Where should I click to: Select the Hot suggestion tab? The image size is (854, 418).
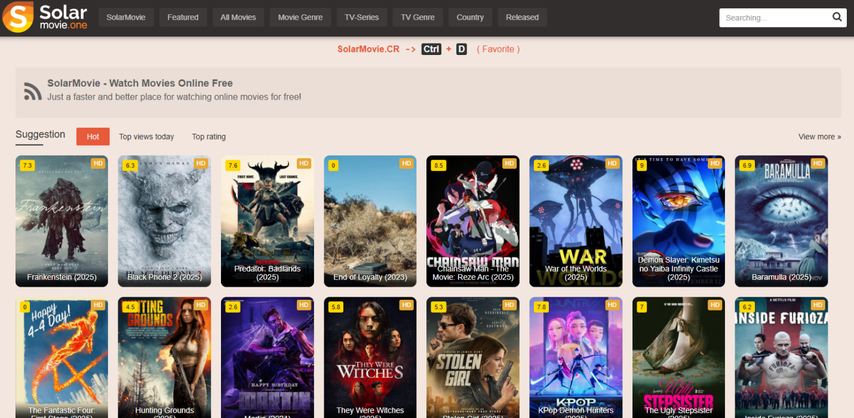click(x=93, y=136)
